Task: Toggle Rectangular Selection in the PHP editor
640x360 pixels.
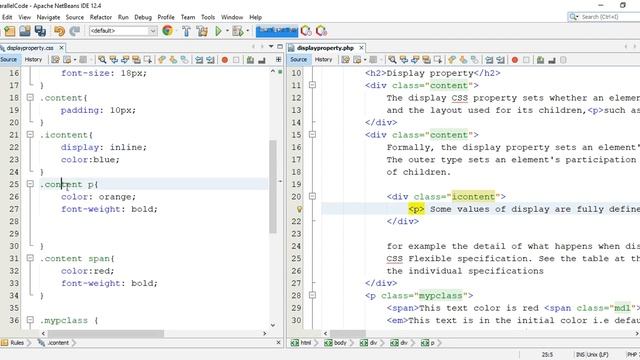Action: coord(438,60)
